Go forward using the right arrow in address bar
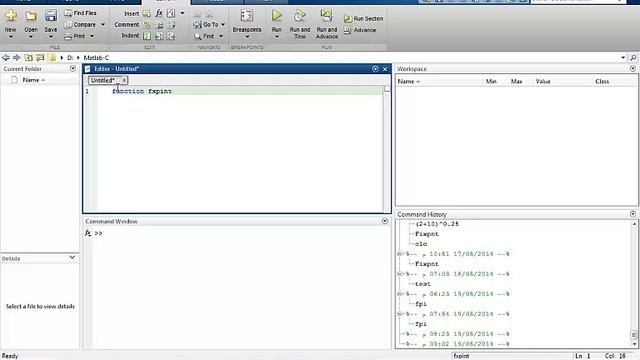 coord(17,58)
